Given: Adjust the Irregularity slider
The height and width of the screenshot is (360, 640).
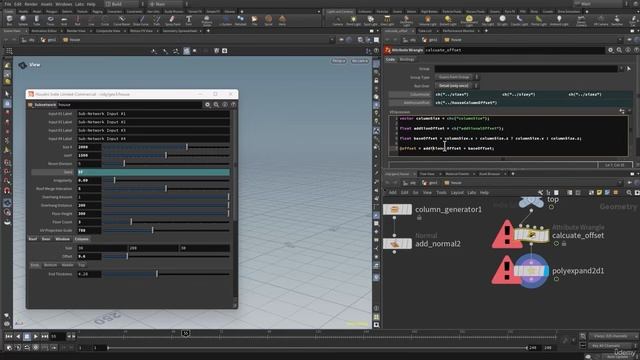Looking at the screenshot, I should tap(166, 180).
